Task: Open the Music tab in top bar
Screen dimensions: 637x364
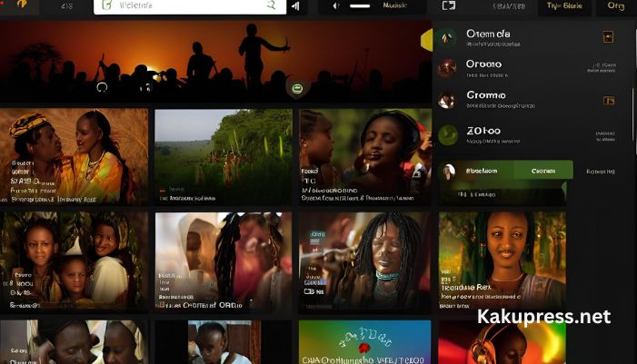Action: pyautogui.click(x=394, y=5)
